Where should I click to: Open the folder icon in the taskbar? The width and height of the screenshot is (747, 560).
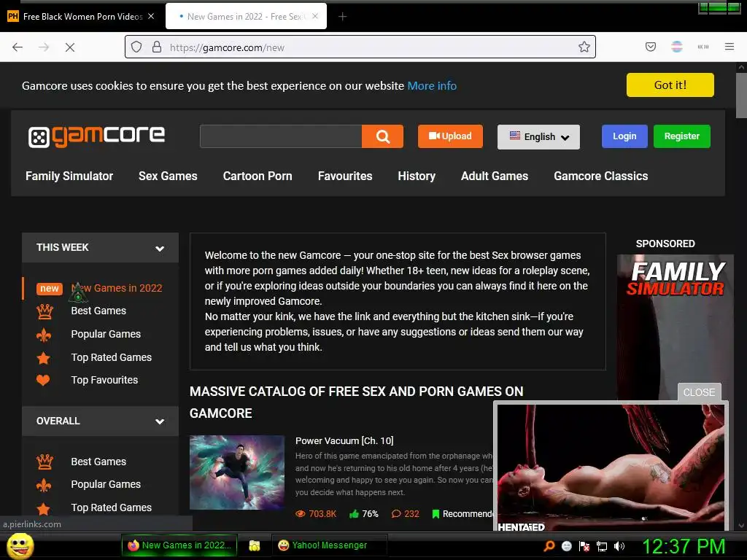(x=255, y=545)
